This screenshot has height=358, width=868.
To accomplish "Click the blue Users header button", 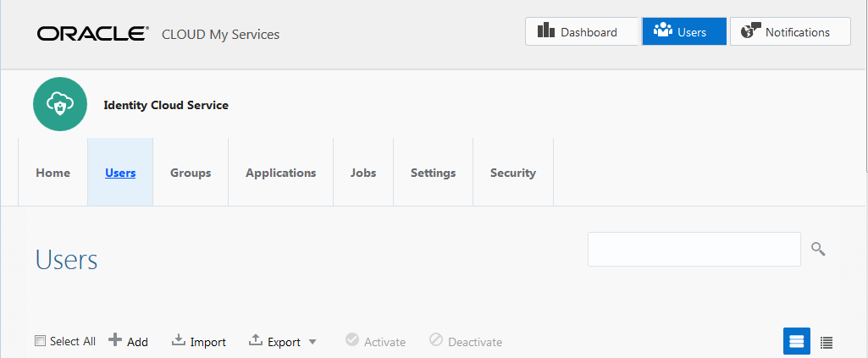I will (684, 31).
